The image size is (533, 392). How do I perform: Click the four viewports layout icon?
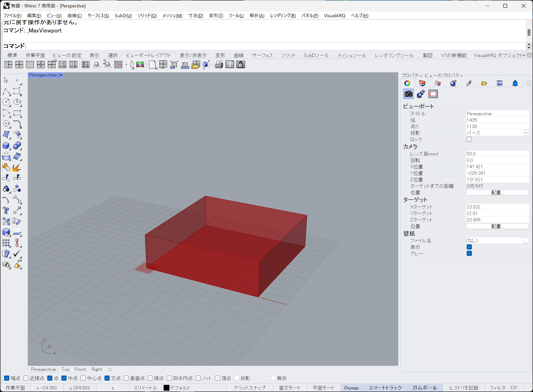click(19, 64)
